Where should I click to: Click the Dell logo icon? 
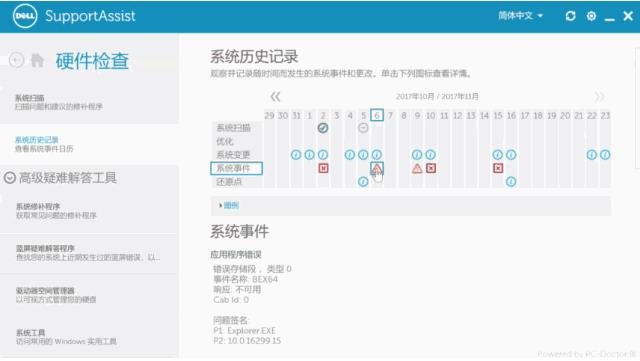[24, 16]
